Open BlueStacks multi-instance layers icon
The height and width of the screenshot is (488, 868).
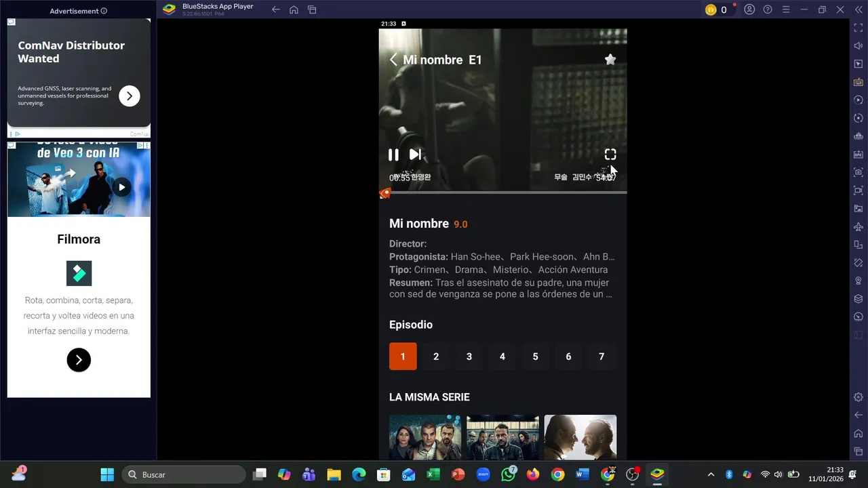click(859, 299)
